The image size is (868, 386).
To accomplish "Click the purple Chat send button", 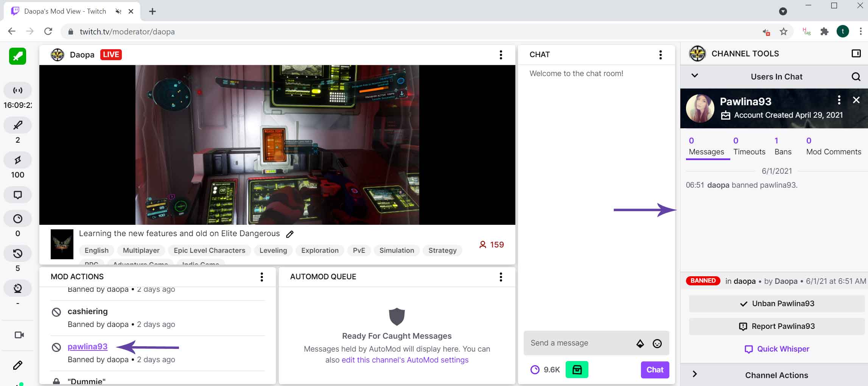I will click(x=655, y=370).
